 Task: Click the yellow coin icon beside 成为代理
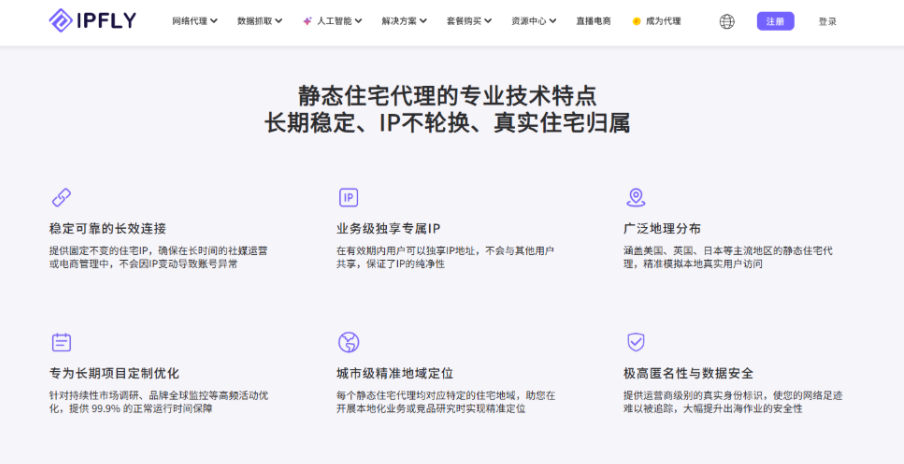tap(636, 21)
